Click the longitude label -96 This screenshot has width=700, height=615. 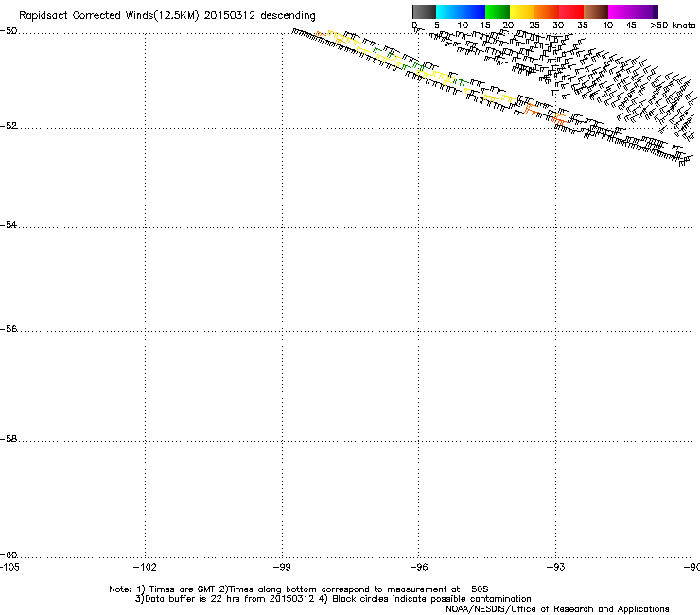[x=419, y=567]
